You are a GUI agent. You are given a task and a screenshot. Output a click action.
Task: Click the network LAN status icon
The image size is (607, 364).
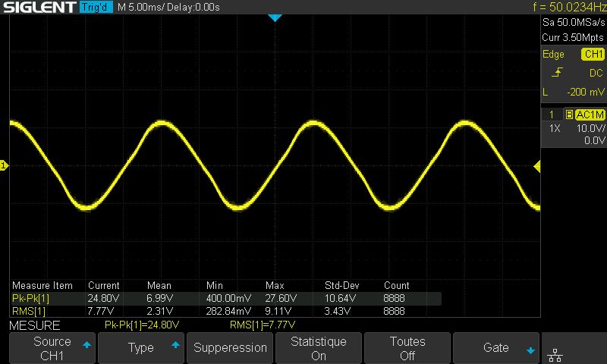click(555, 355)
